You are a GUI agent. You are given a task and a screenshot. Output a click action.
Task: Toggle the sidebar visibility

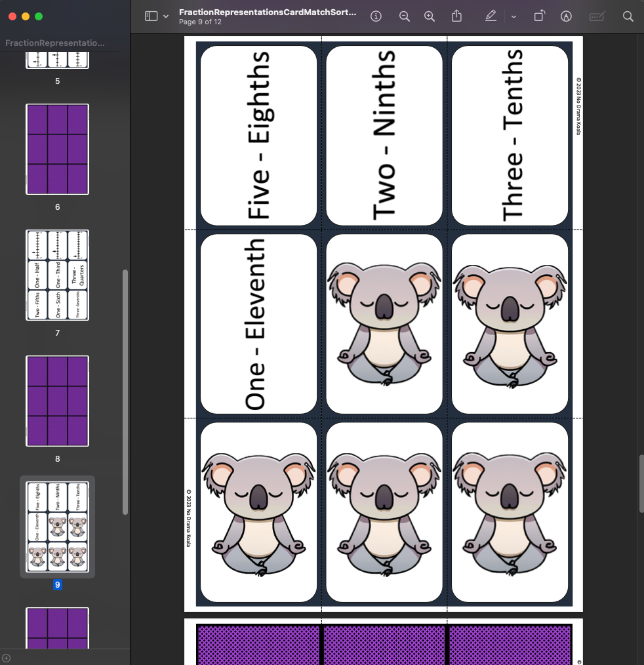(151, 16)
